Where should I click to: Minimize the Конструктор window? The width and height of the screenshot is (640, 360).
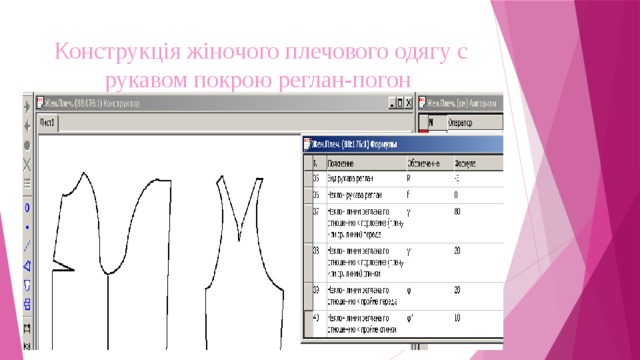392,103
